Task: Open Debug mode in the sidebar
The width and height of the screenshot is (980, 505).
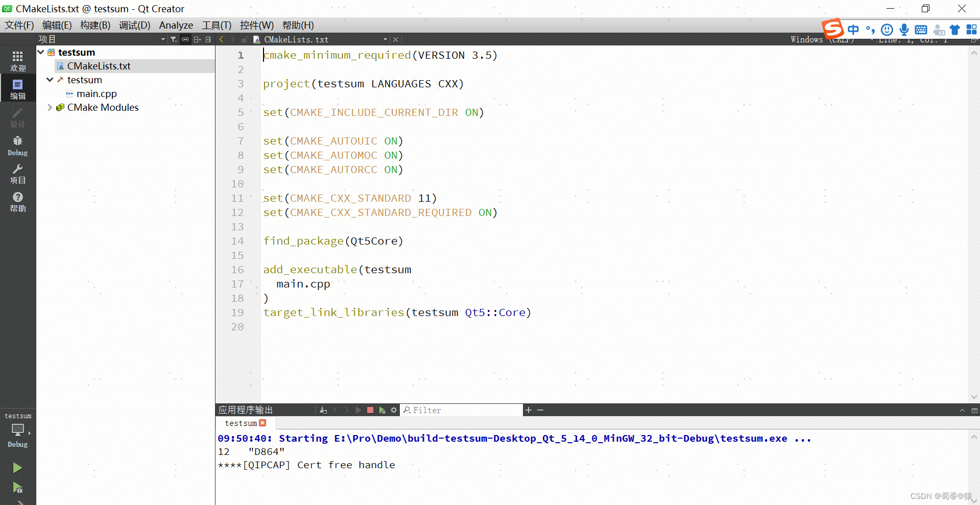Action: tap(18, 146)
